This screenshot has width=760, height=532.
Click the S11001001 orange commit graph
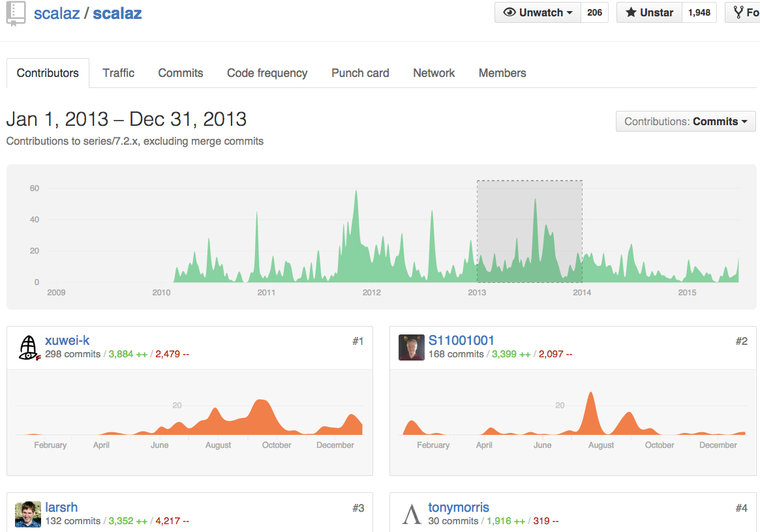(574, 413)
